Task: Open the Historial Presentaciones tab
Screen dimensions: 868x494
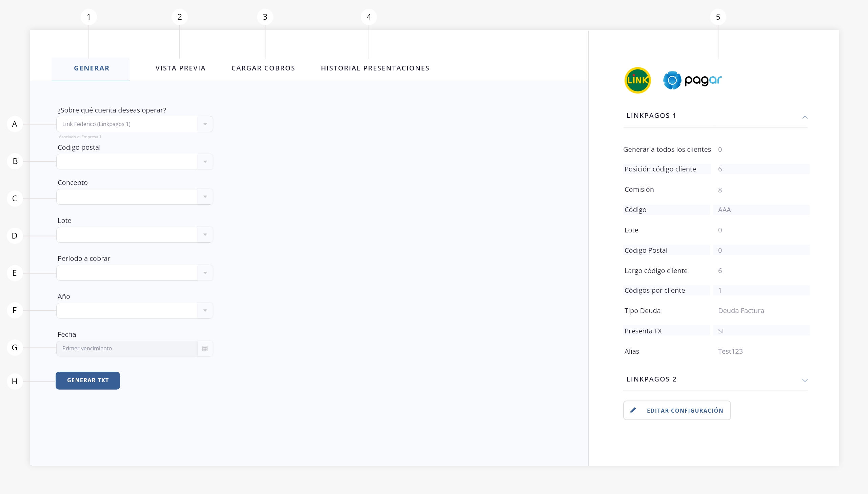Action: [x=375, y=68]
